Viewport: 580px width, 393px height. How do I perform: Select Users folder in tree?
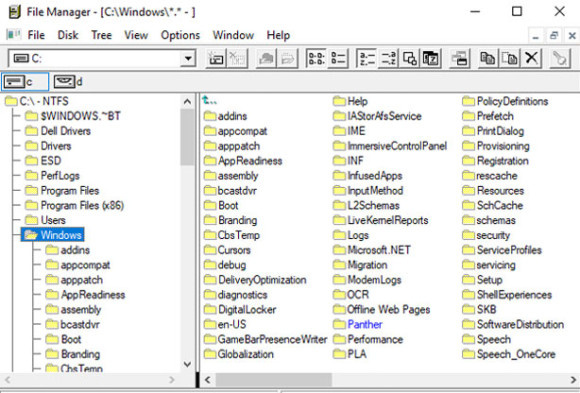pyautogui.click(x=45, y=220)
